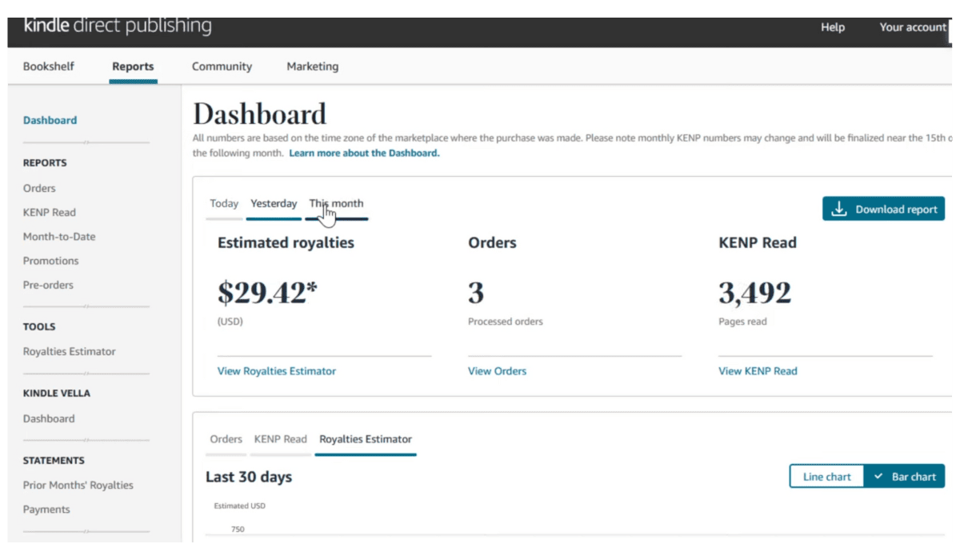The image size is (960, 560).
Task: Click the kindle direct publishing logo
Action: (118, 26)
